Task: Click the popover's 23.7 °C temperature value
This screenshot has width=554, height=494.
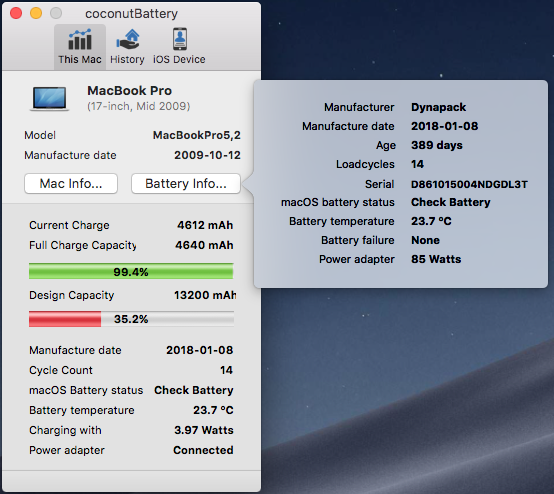Action: [431, 221]
